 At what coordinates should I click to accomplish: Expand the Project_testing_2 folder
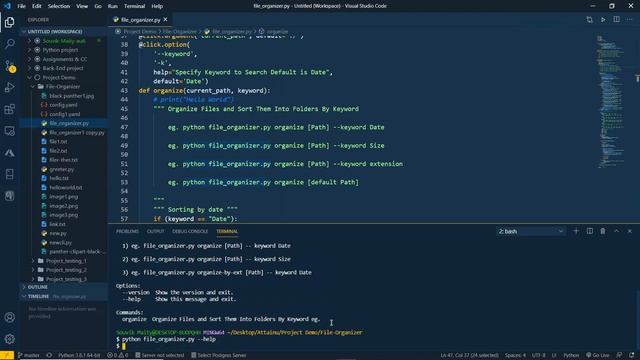coord(66,270)
